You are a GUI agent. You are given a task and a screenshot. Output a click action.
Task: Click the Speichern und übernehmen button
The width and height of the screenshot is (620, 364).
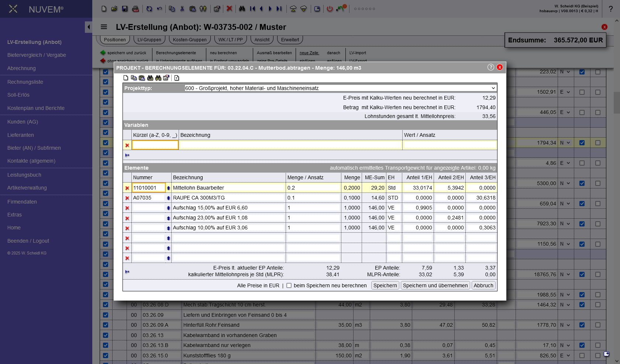pos(435,285)
